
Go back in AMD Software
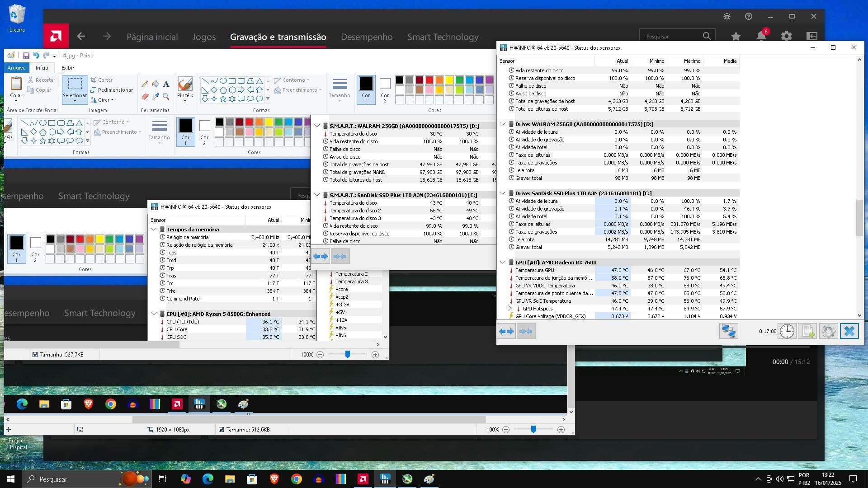pyautogui.click(x=81, y=37)
